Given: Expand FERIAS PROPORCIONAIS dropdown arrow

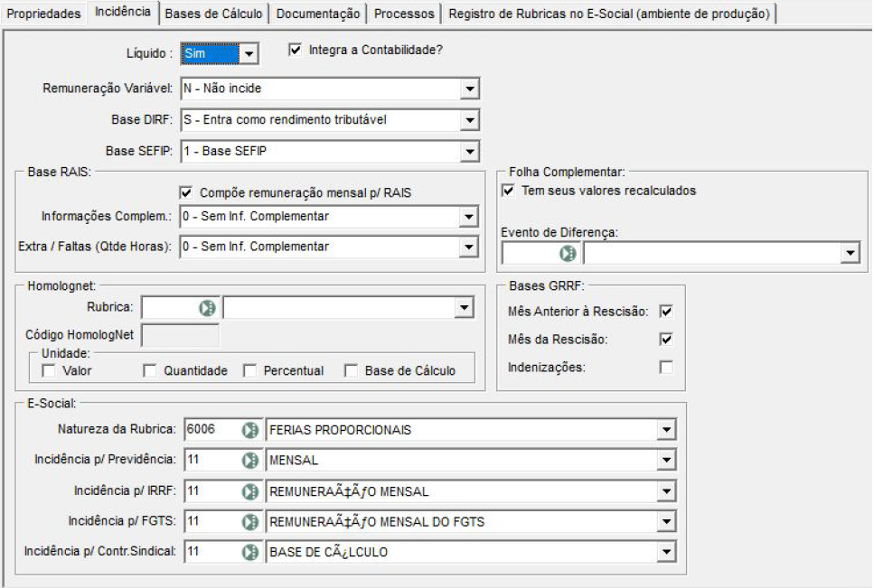Looking at the screenshot, I should coord(666,430).
